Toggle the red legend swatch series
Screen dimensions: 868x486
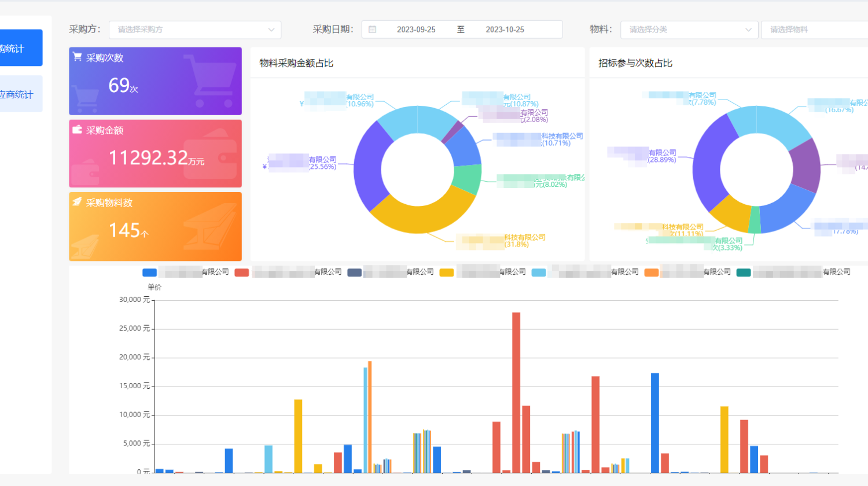[x=242, y=273]
